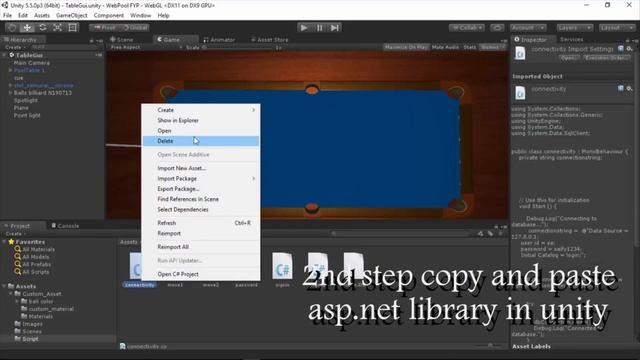Click the Unity logo beside TableGui scene

point(12,55)
